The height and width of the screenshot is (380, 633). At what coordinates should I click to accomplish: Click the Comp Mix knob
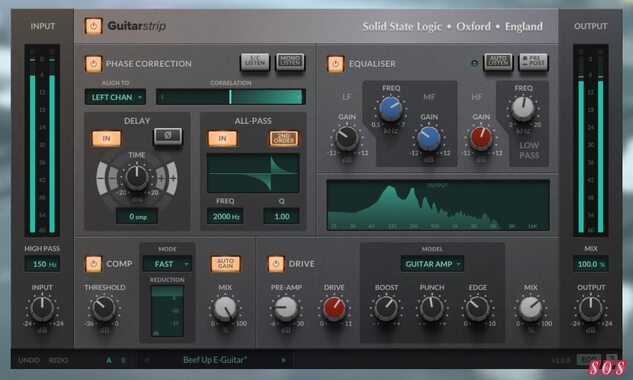[x=225, y=309]
